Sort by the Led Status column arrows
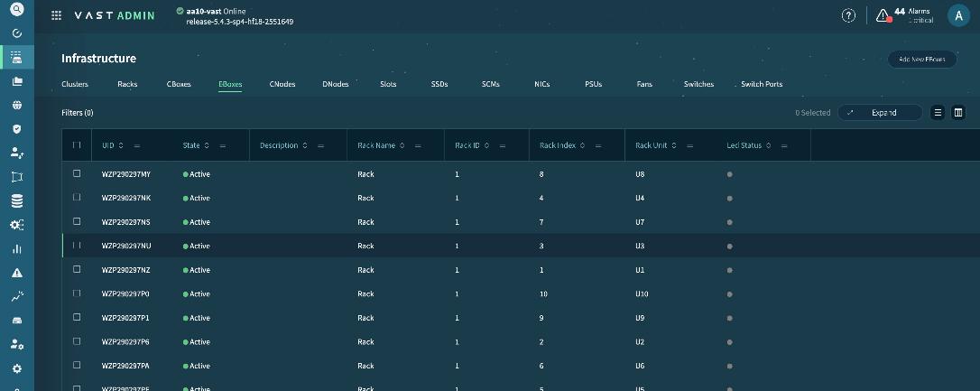Screen dimensions: 980x391 (768, 145)
